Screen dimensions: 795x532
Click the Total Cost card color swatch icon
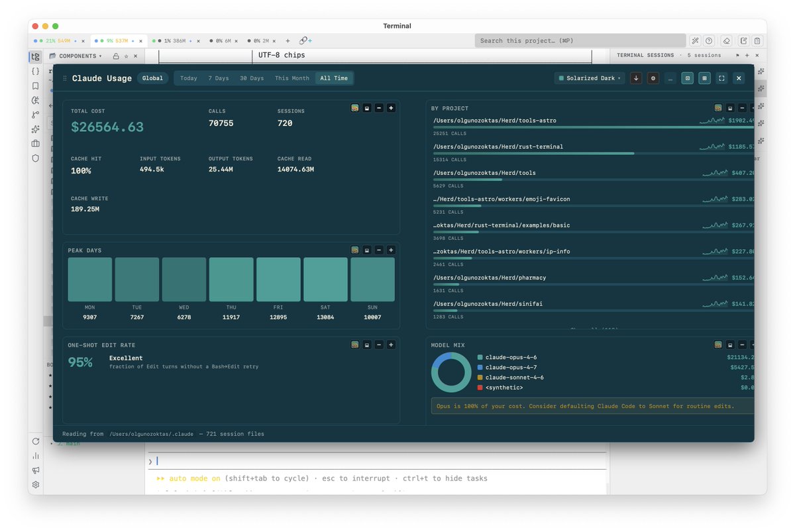(x=355, y=107)
